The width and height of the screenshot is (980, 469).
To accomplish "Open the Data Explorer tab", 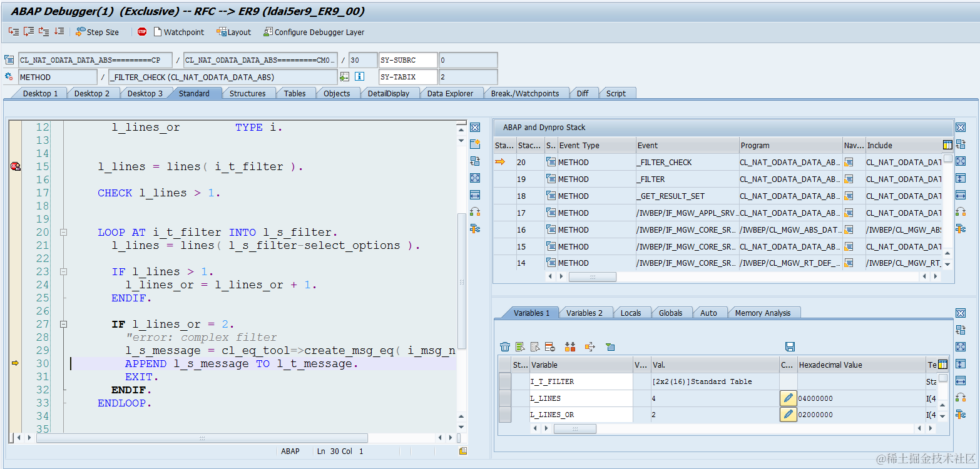I will tap(450, 93).
